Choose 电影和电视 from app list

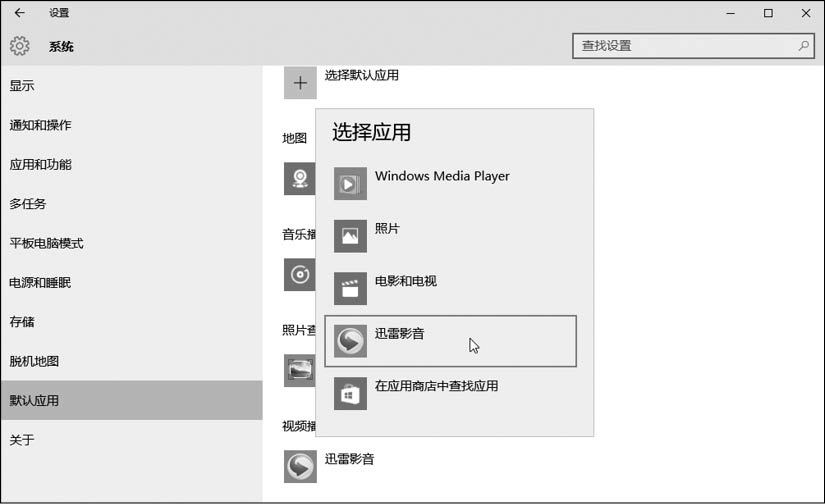450,288
